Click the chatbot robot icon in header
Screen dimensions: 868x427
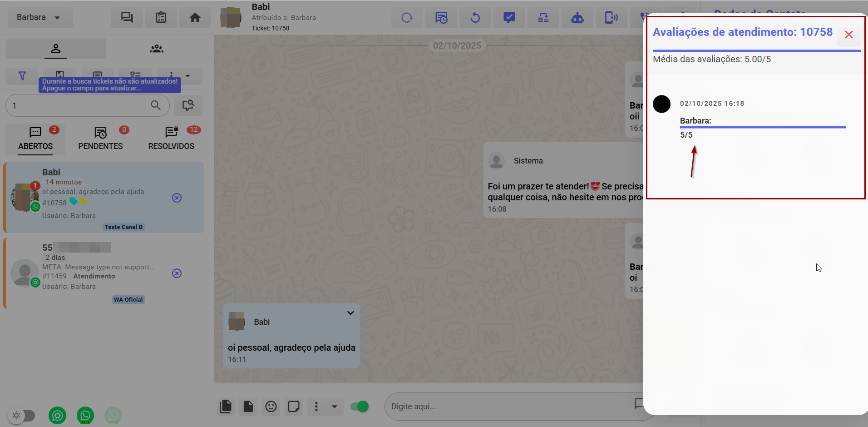(577, 18)
